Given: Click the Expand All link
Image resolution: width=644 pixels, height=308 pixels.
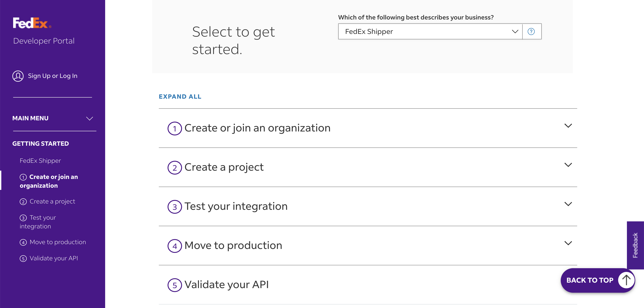Looking at the screenshot, I should 180,97.
